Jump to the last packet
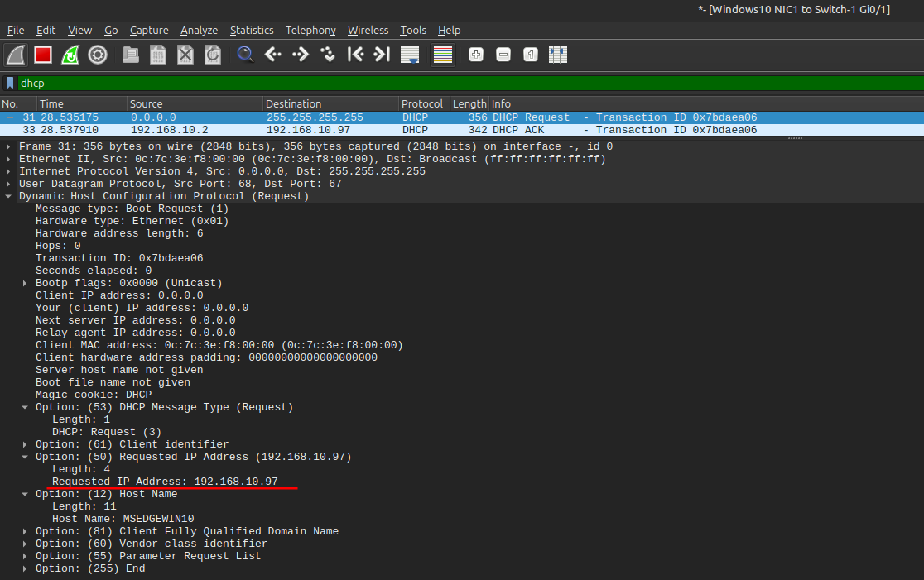 coord(382,55)
